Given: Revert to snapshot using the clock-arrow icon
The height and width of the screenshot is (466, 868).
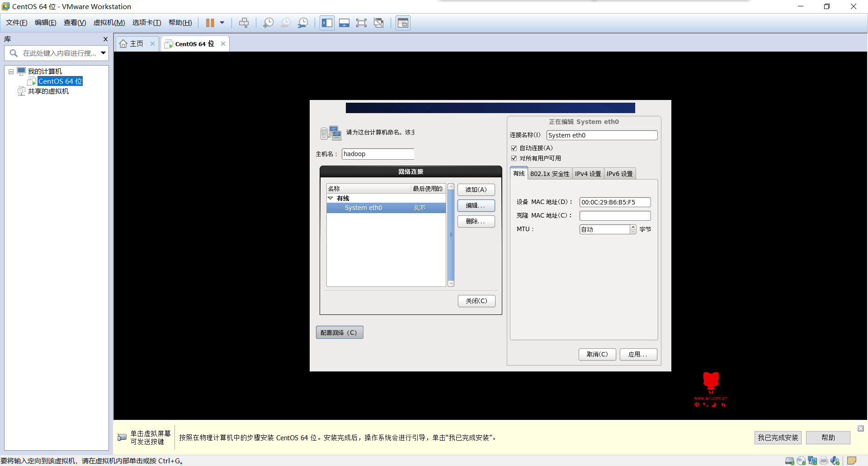Looking at the screenshot, I should [x=286, y=23].
